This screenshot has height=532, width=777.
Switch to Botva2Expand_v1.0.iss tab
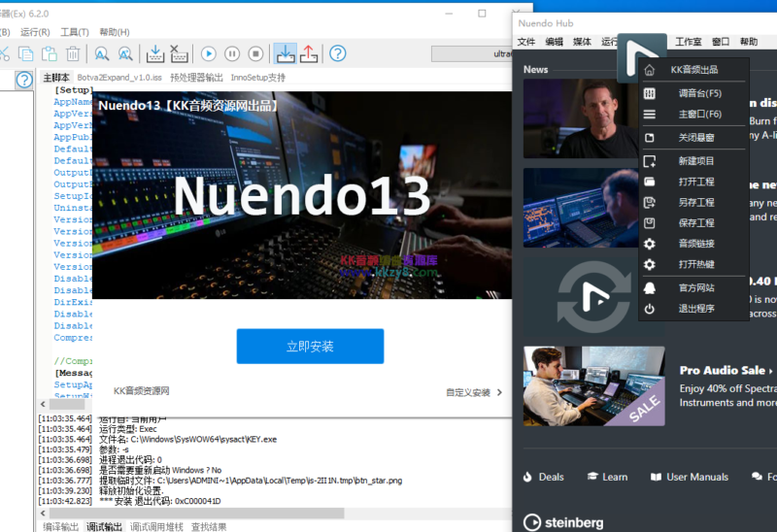(119, 78)
